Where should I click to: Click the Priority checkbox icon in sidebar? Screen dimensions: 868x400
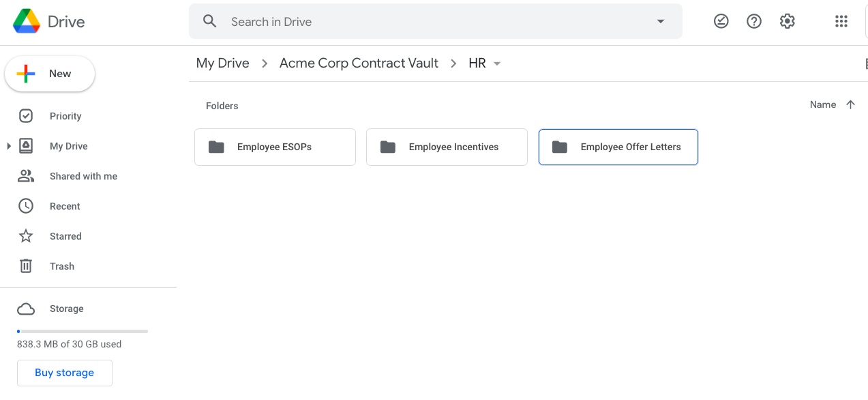point(26,116)
